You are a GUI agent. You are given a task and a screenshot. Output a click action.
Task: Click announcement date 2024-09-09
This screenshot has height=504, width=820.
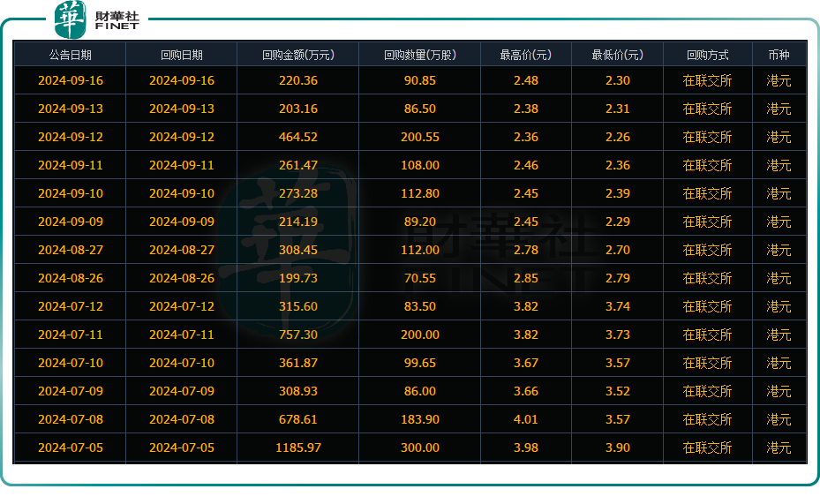[x=71, y=222]
